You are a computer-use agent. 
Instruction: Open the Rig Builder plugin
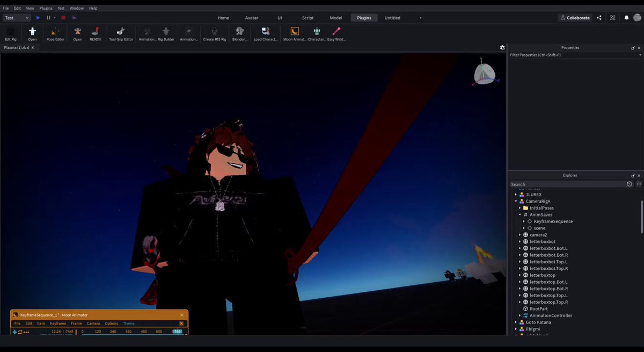coord(166,33)
